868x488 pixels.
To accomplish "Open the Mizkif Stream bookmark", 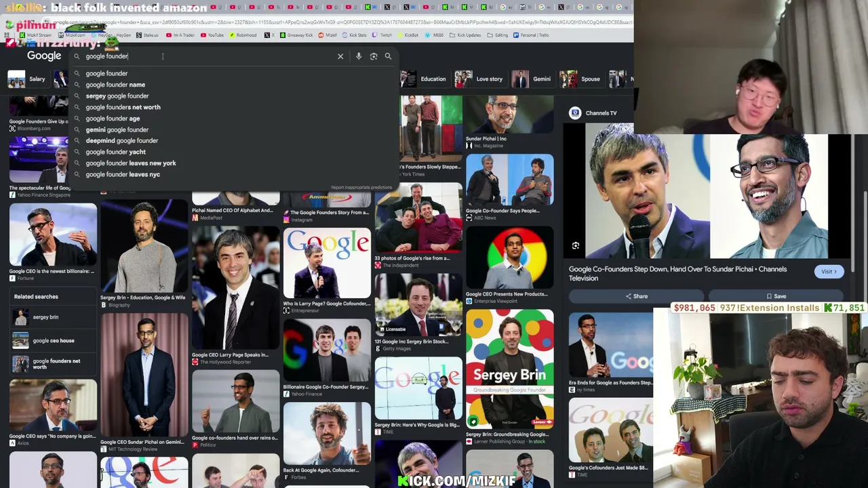I will click(36, 35).
